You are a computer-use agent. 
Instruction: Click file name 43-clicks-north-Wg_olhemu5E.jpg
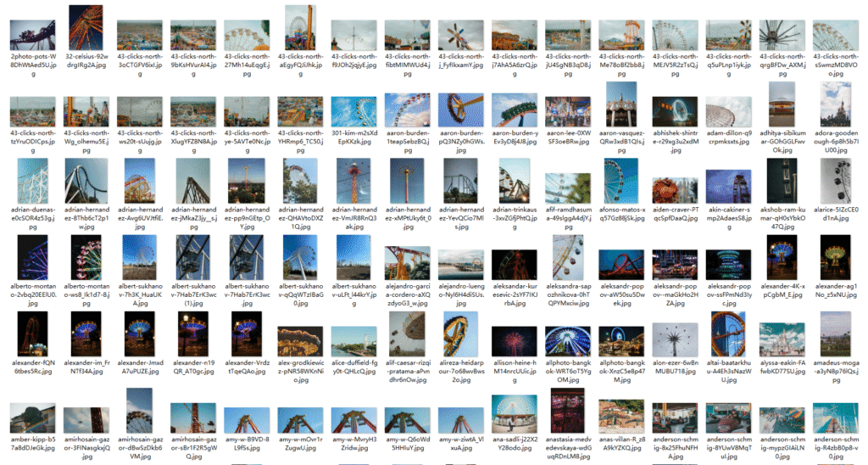86,142
